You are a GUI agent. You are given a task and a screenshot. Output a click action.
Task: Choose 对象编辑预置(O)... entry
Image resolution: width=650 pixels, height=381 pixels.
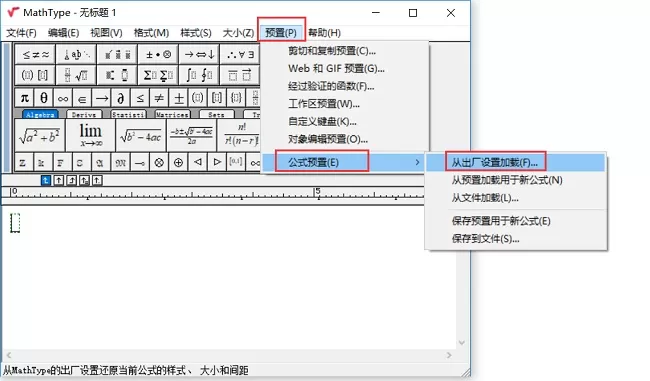(x=344, y=139)
